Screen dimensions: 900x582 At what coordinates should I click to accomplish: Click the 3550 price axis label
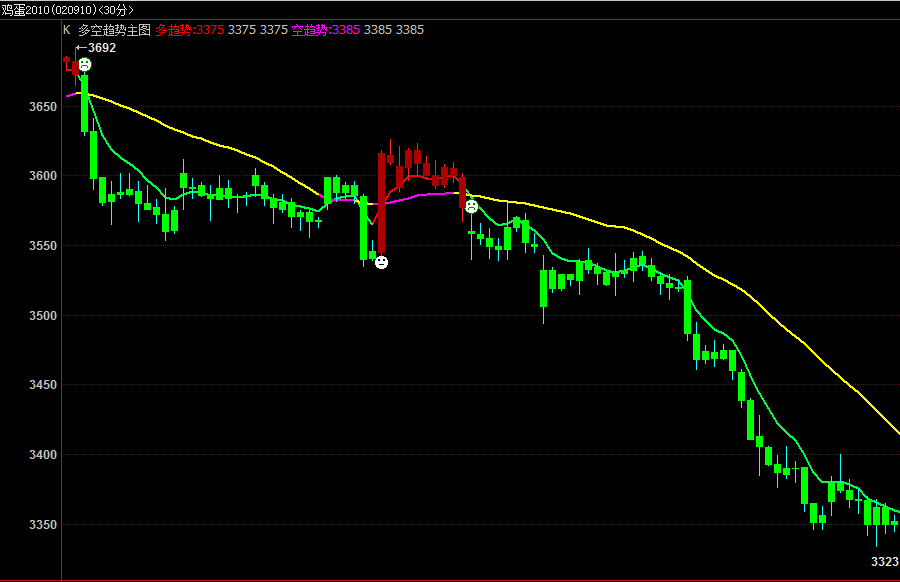(x=43, y=246)
